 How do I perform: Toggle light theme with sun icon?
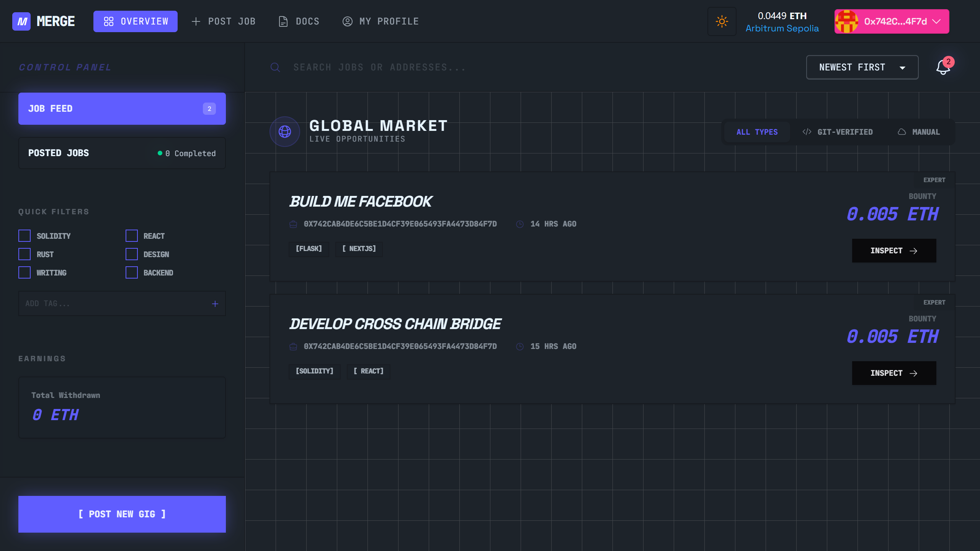[x=722, y=21]
